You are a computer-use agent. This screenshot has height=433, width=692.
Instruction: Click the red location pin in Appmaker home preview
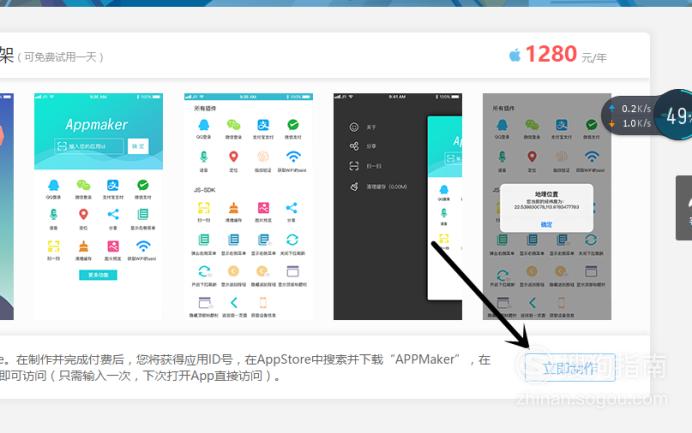(x=83, y=215)
